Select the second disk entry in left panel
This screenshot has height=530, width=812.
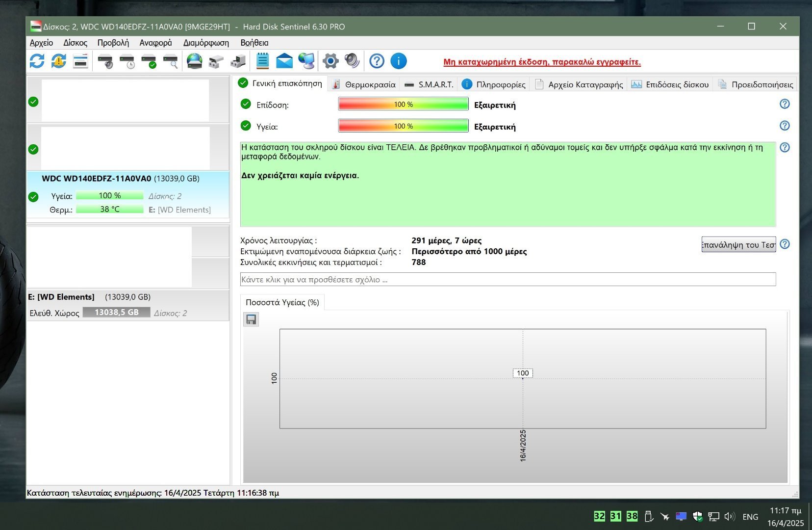point(128,148)
